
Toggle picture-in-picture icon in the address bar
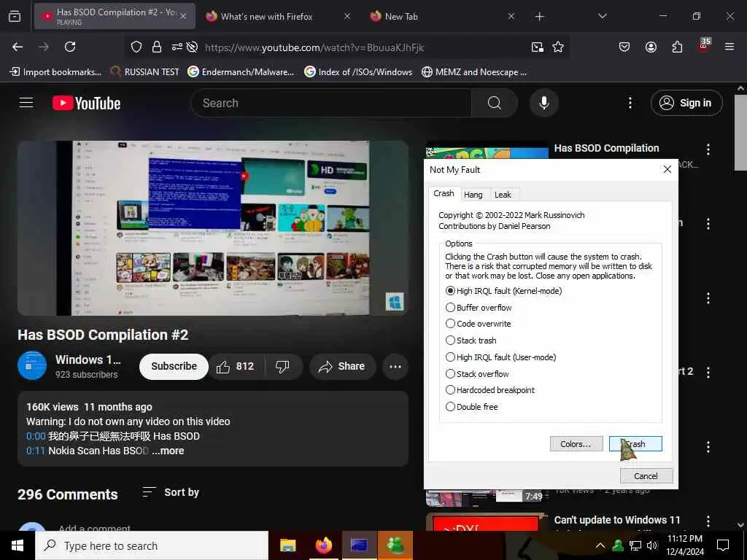pos(538,47)
